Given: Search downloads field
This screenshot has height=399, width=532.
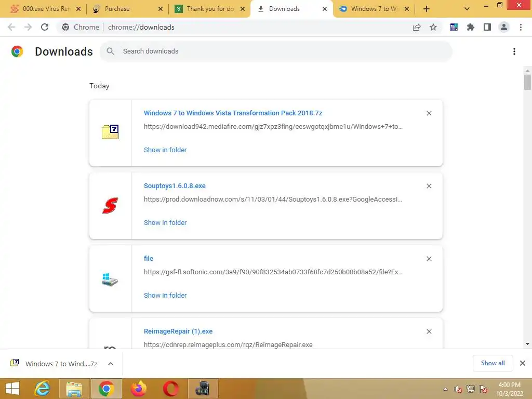Looking at the screenshot, I should pos(276,51).
